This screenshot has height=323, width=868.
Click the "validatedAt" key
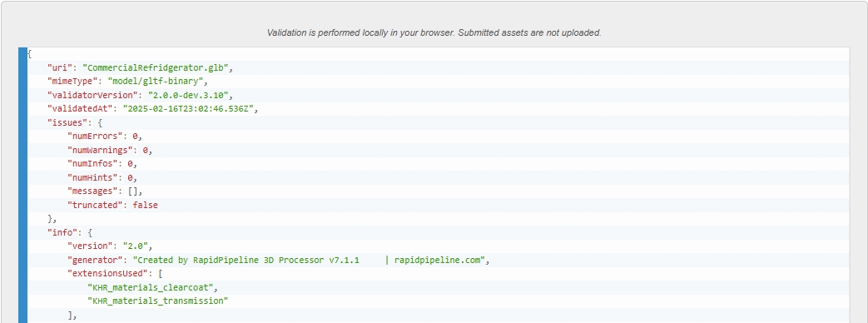[x=80, y=109]
